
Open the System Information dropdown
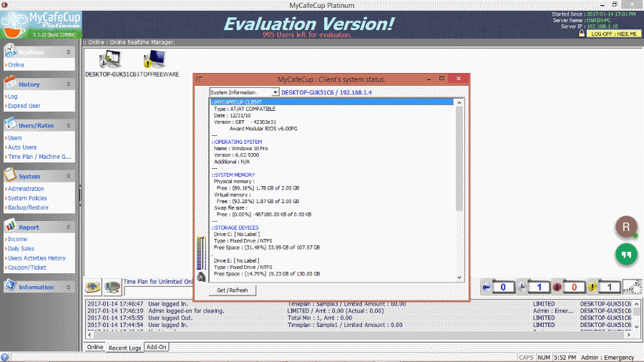pyautogui.click(x=275, y=92)
